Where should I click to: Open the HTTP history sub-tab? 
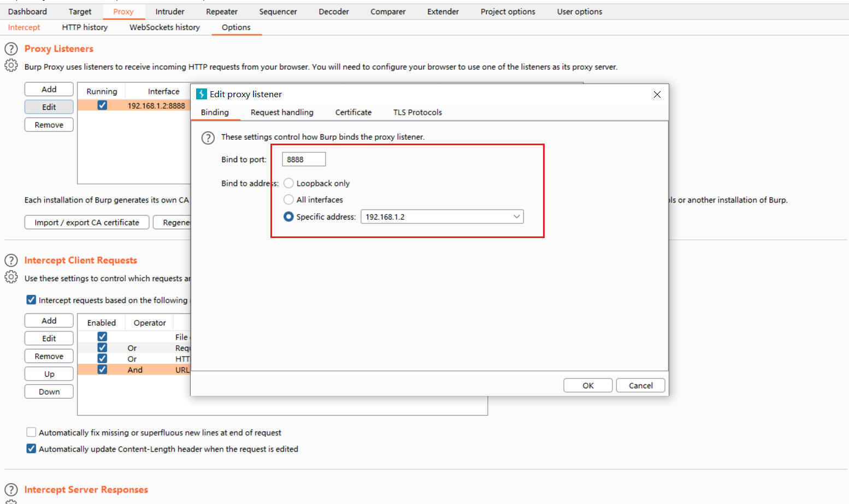click(x=85, y=27)
